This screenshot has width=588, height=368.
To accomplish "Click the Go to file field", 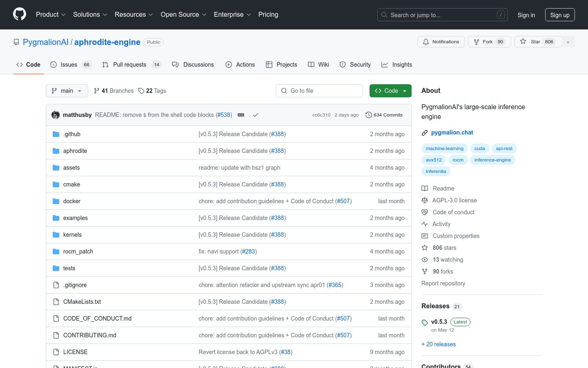I will click(x=319, y=91).
